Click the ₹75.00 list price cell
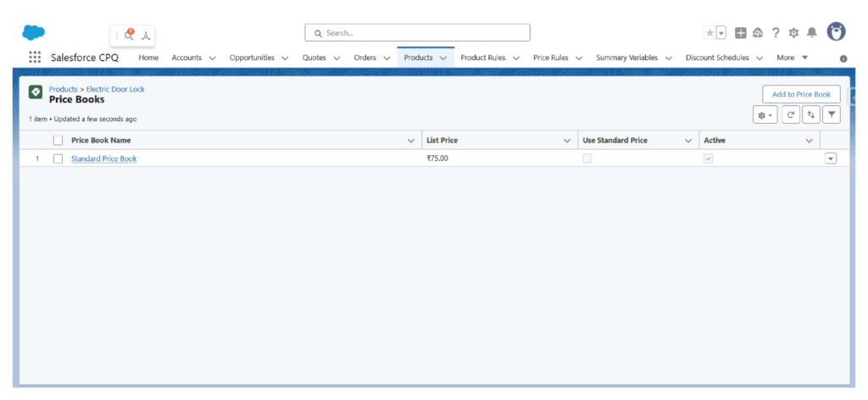This screenshot has height=400, width=868. (437, 158)
